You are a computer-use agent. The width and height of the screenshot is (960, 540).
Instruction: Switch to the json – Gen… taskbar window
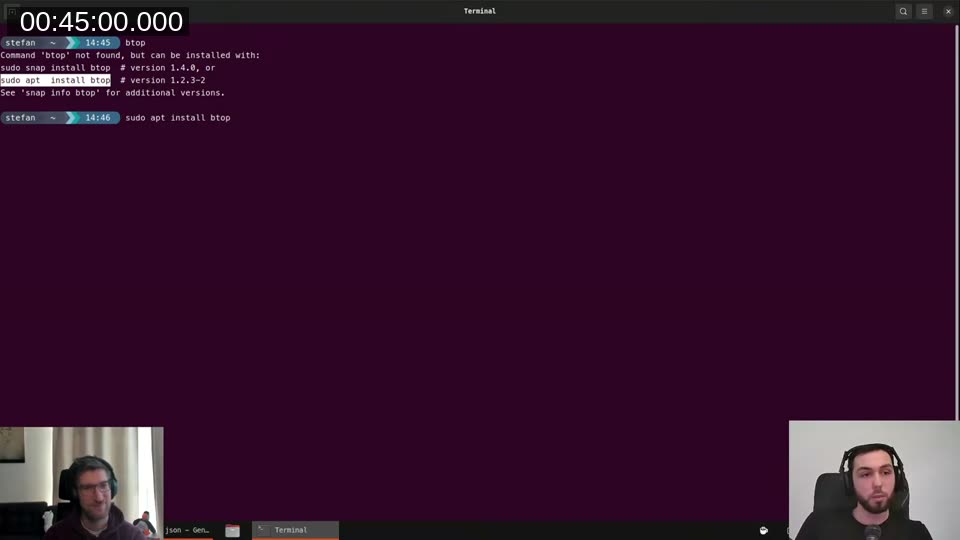pyautogui.click(x=188, y=530)
